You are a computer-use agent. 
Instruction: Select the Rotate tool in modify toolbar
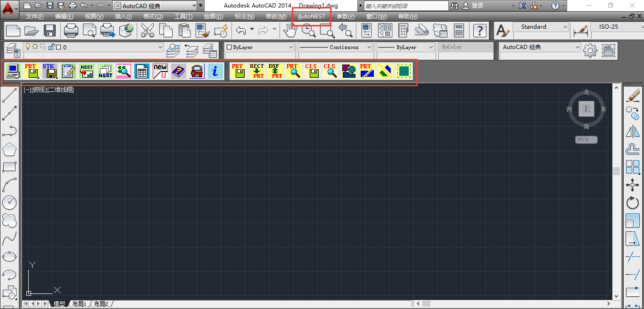pos(632,203)
